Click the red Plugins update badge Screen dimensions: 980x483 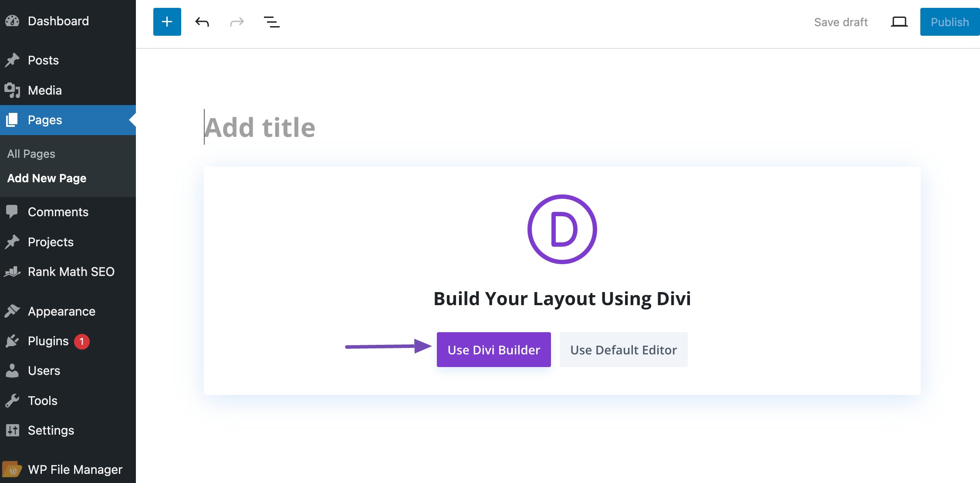point(82,341)
